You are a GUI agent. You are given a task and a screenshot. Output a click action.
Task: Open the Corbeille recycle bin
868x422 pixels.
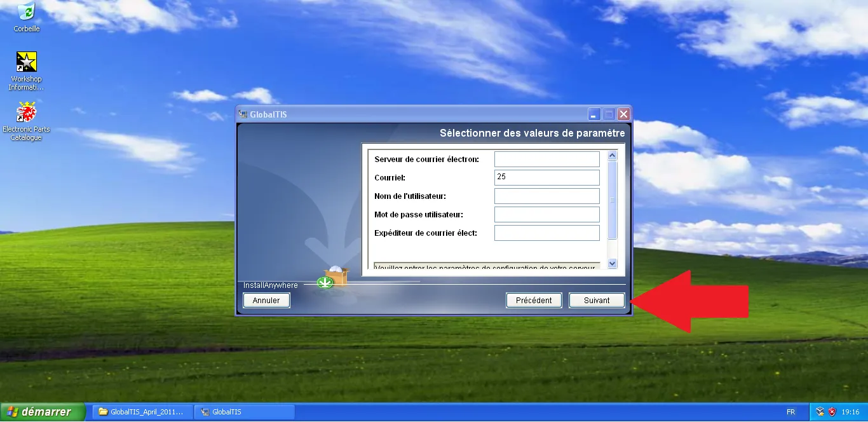coord(25,11)
